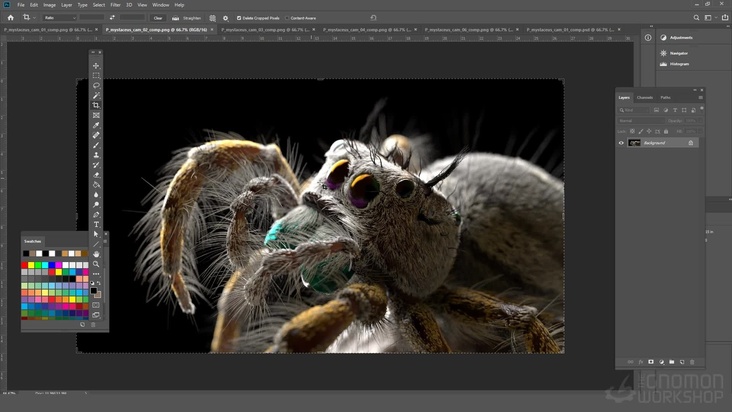The height and width of the screenshot is (412, 732).
Task: Toggle adjustment layer filter in Layers panel
Action: click(x=666, y=110)
